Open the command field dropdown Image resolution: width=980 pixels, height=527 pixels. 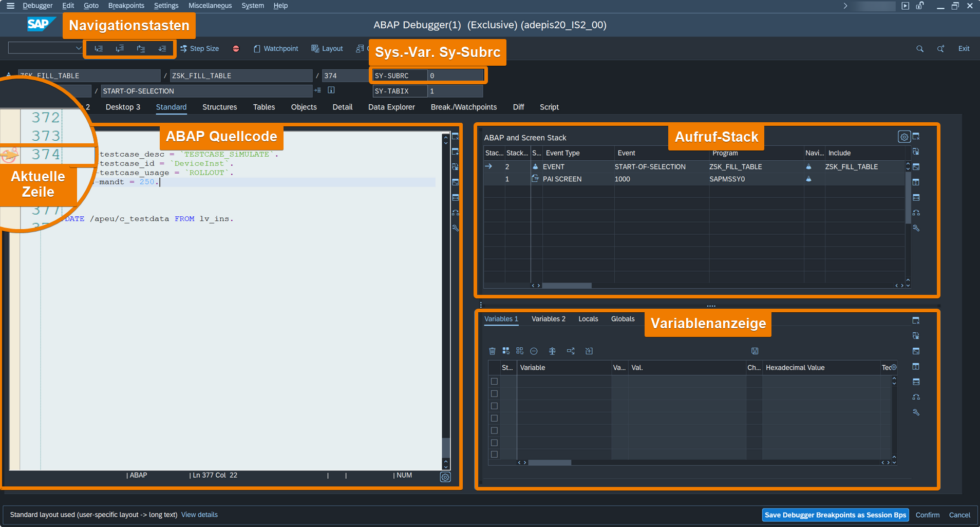(x=78, y=48)
